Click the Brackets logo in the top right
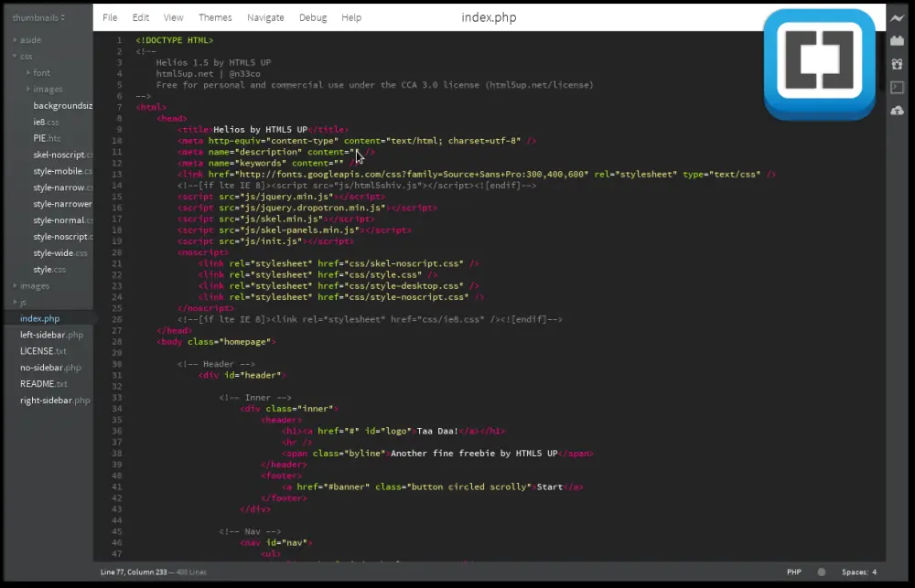915x588 pixels. coord(819,59)
